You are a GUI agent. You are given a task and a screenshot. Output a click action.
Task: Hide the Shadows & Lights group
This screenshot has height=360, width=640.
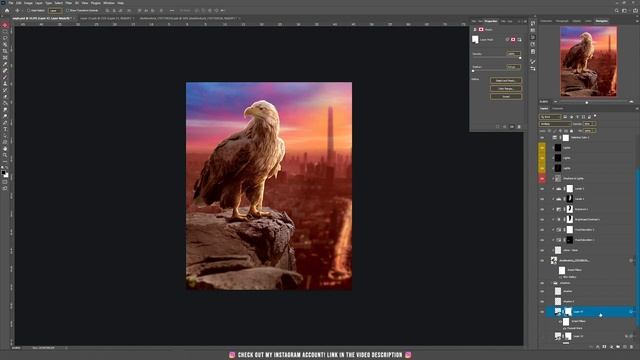tap(542, 179)
